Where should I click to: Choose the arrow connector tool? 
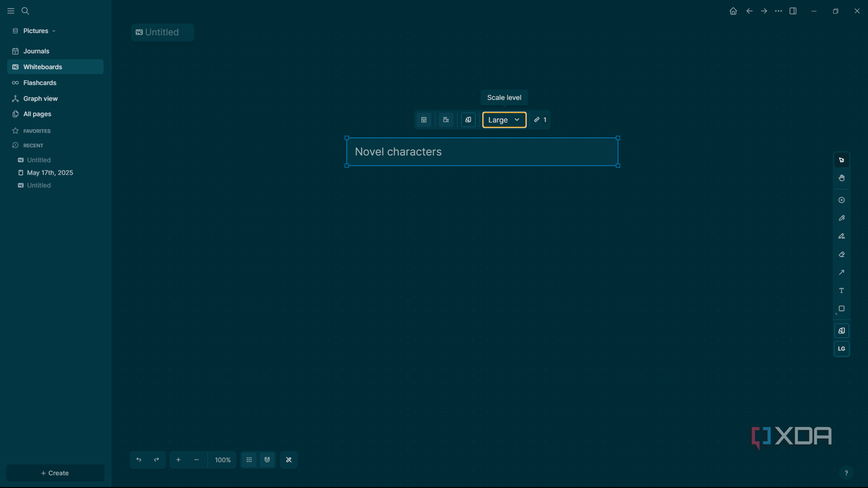(x=841, y=272)
